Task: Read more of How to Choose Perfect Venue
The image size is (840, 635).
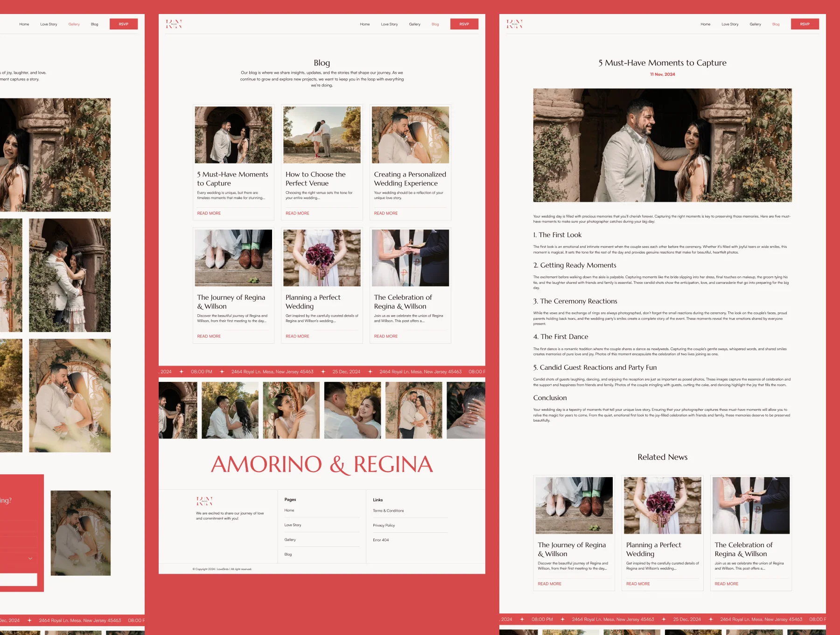Action: [297, 213]
